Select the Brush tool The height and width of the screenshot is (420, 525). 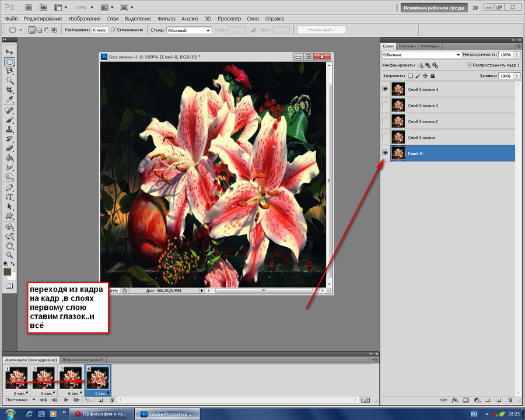coord(9,120)
